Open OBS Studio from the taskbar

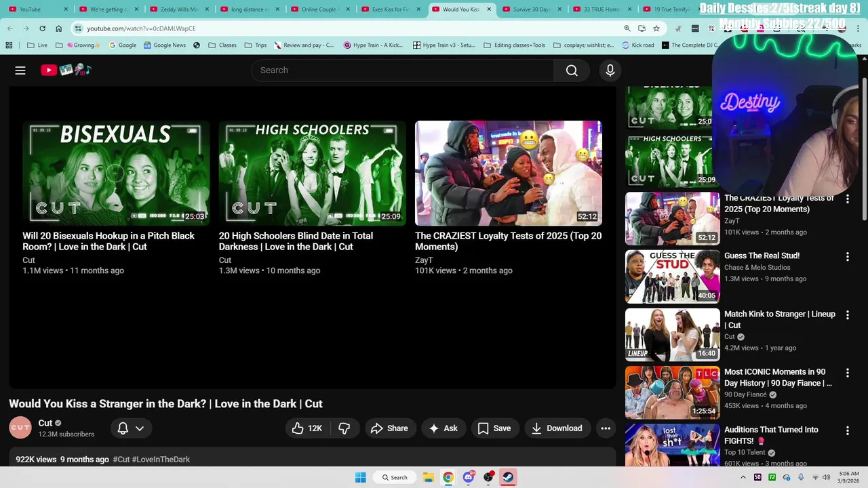[x=488, y=477]
